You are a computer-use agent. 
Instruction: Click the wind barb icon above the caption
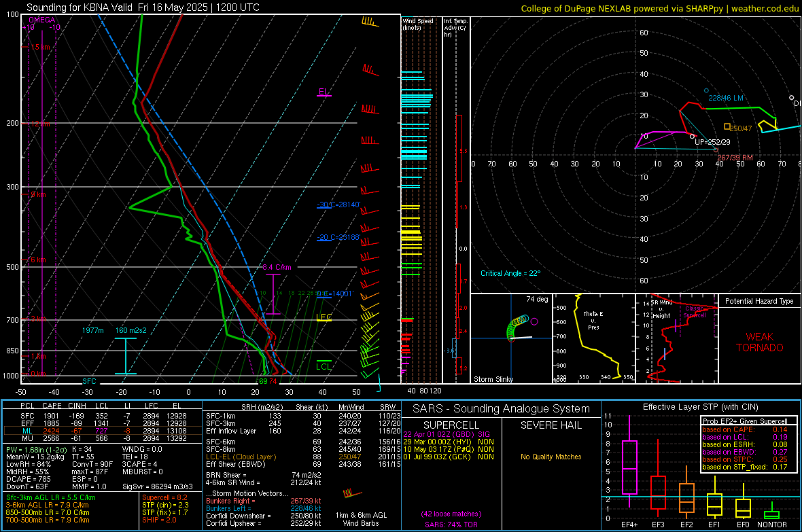click(352, 494)
